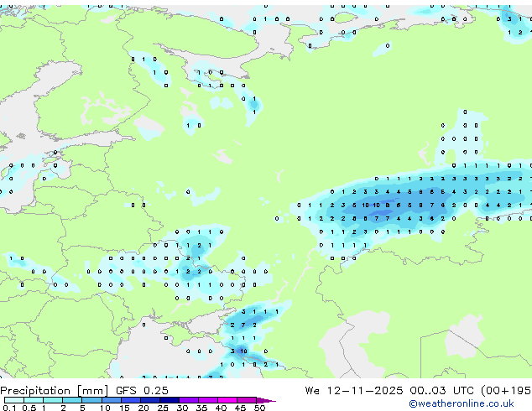Click the 30–35 mm purple legend swatch
The image size is (532, 411).
[x=189, y=400]
